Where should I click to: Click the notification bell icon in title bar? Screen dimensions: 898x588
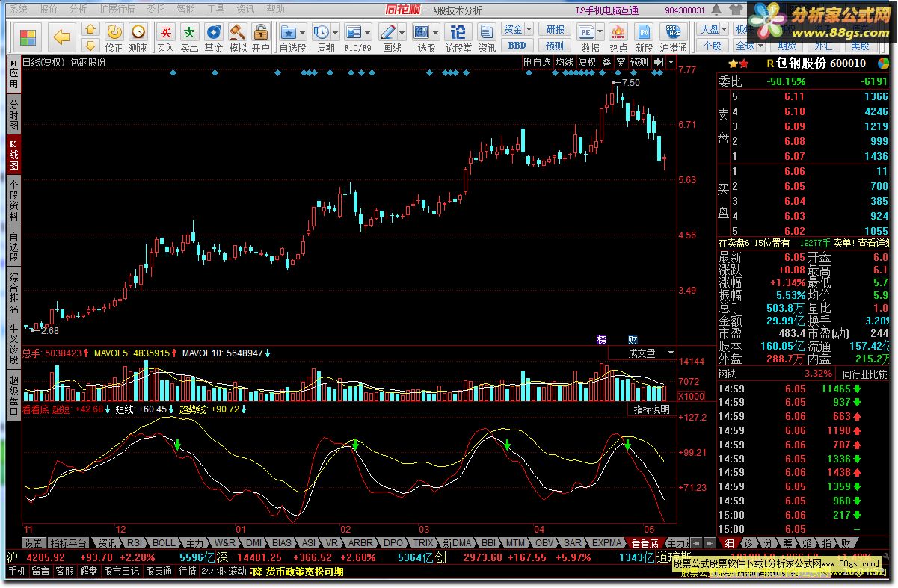point(717,10)
